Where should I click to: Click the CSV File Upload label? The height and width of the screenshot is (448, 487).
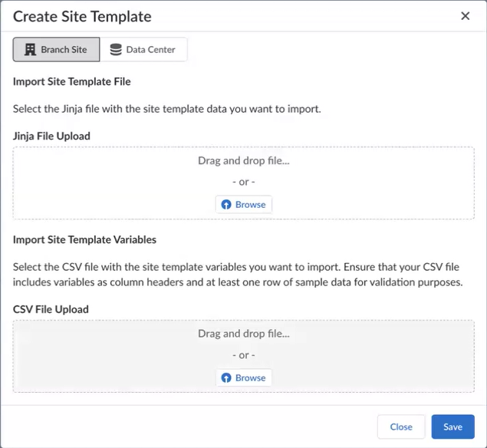point(51,310)
